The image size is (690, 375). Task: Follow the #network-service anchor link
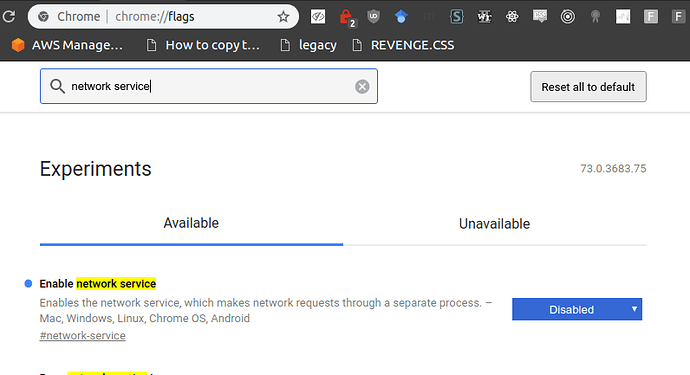[82, 336]
